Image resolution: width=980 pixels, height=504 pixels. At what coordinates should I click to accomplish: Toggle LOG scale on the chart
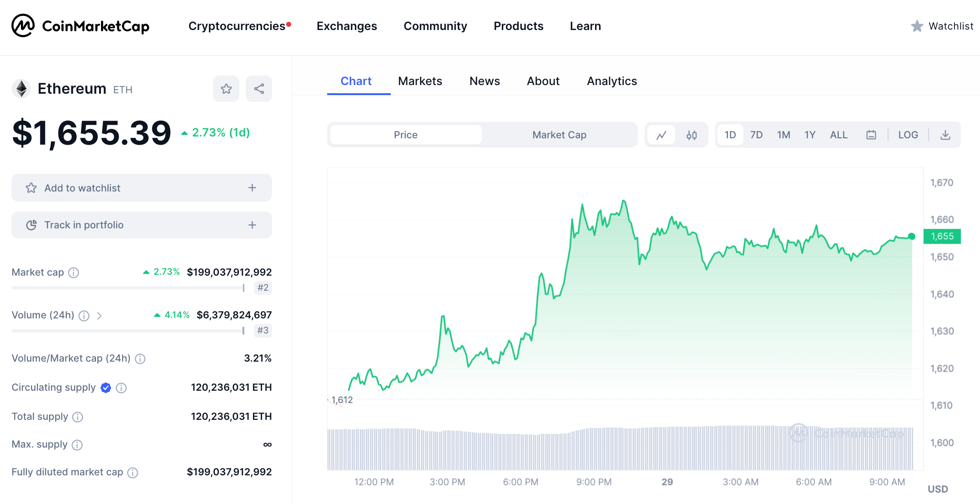coord(908,135)
